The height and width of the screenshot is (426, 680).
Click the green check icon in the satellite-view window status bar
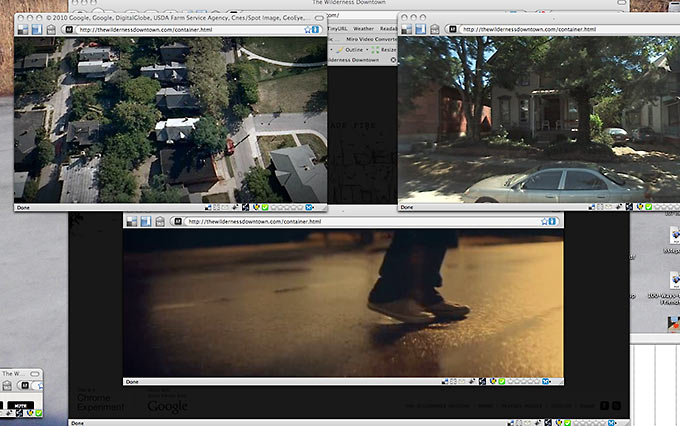point(265,207)
